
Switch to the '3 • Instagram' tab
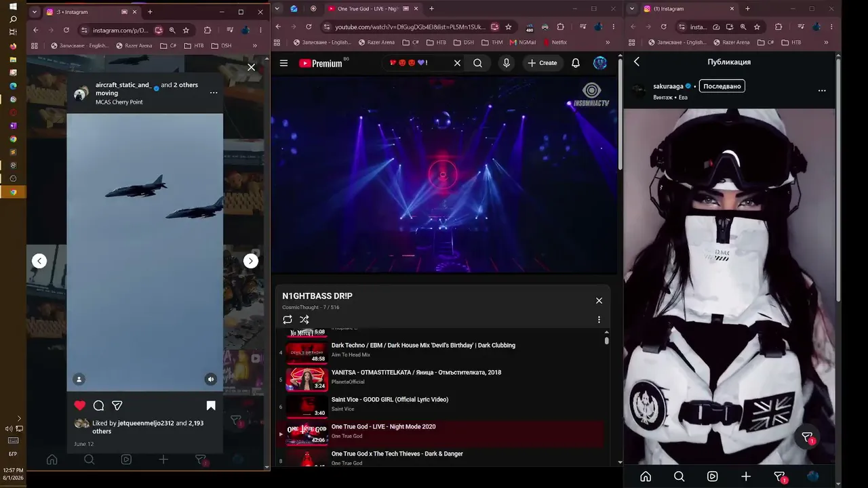click(91, 12)
